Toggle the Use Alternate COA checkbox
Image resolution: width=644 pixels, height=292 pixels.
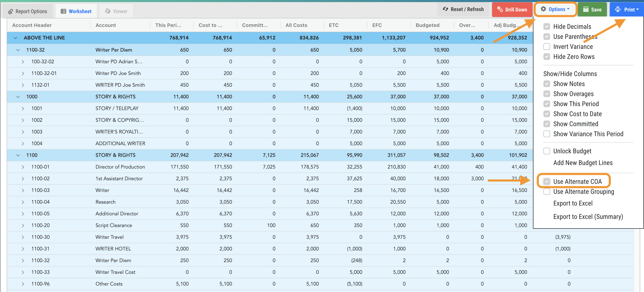tap(547, 182)
